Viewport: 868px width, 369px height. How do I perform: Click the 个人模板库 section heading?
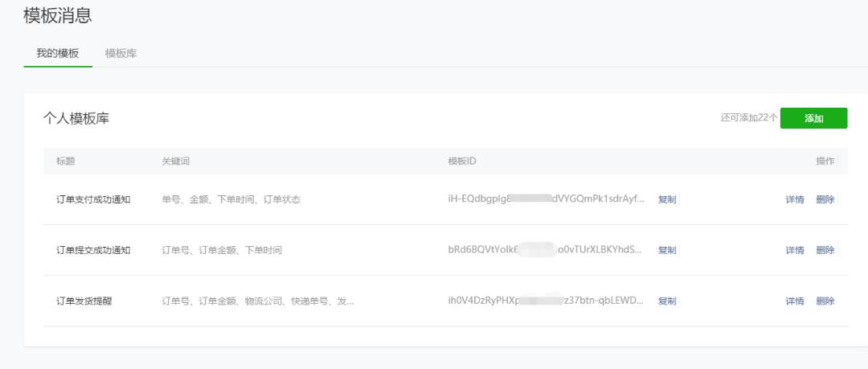click(76, 118)
